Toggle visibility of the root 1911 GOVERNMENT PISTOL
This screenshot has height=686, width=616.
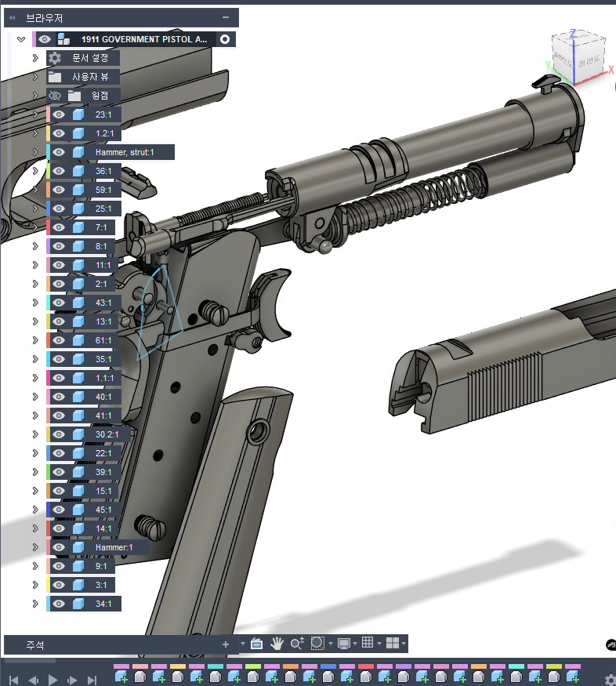point(44,39)
